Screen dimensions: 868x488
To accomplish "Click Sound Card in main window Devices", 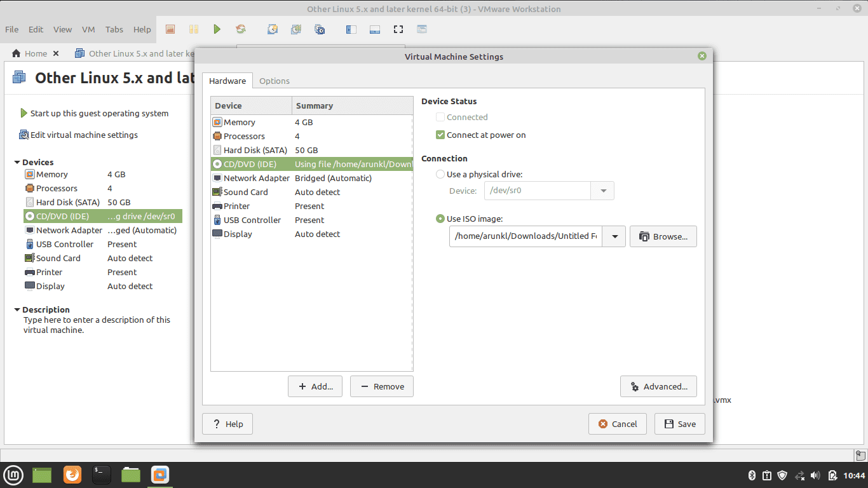I will pyautogui.click(x=103, y=258).
